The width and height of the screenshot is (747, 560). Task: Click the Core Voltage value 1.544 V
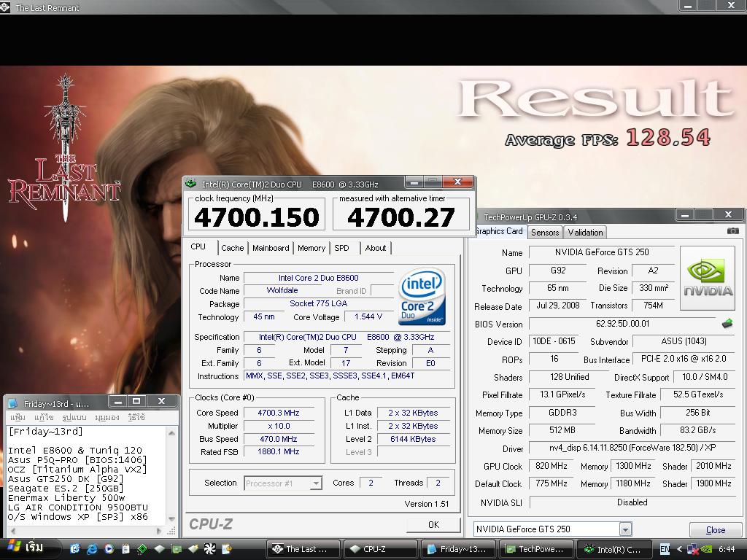point(368,316)
